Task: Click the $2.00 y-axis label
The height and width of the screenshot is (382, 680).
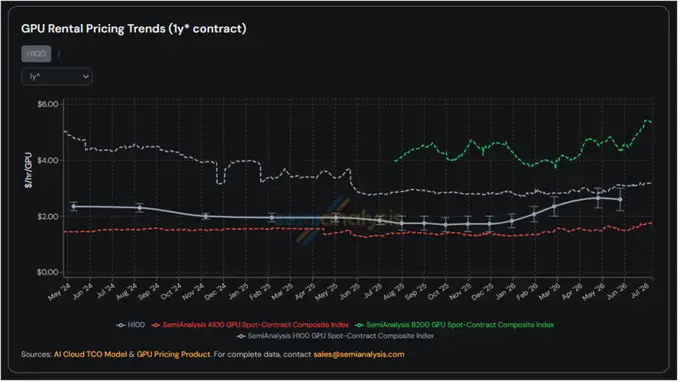Action: coord(48,217)
